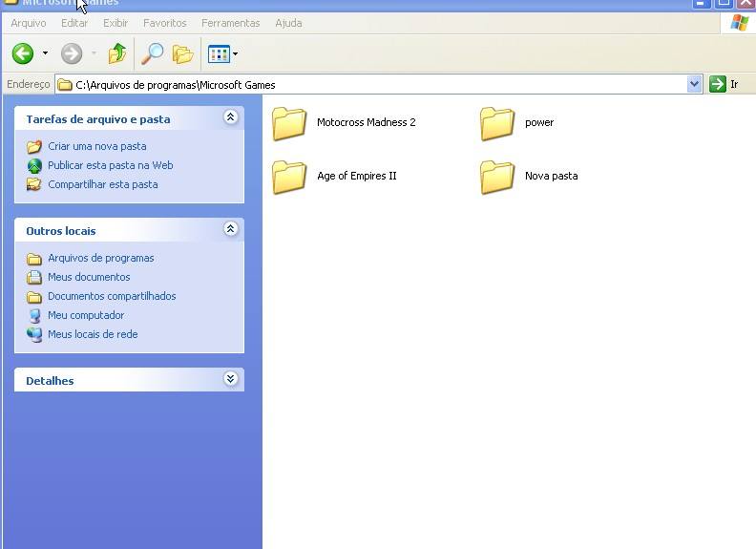
Task: Click the Arquivos de programas folder icon
Action: (x=34, y=259)
